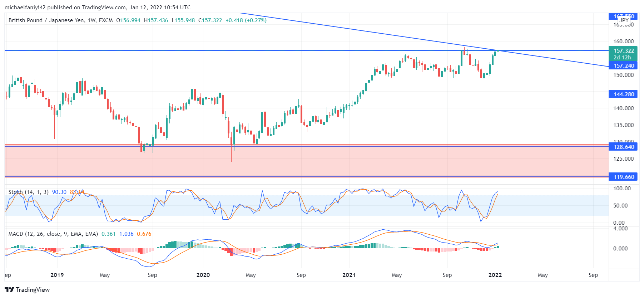Click the MACD (12, 26, close, 9, EMA, EMA) label

pyautogui.click(x=53, y=234)
